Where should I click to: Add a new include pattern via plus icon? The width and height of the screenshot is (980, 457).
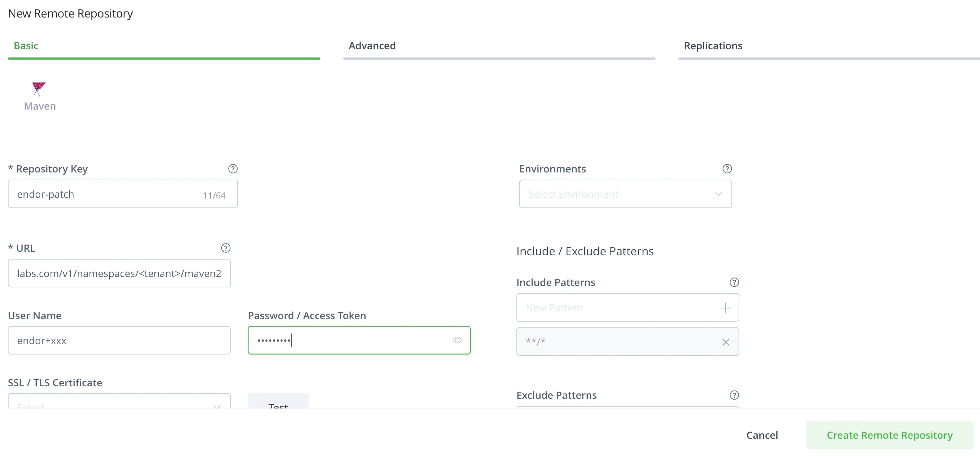click(x=725, y=308)
